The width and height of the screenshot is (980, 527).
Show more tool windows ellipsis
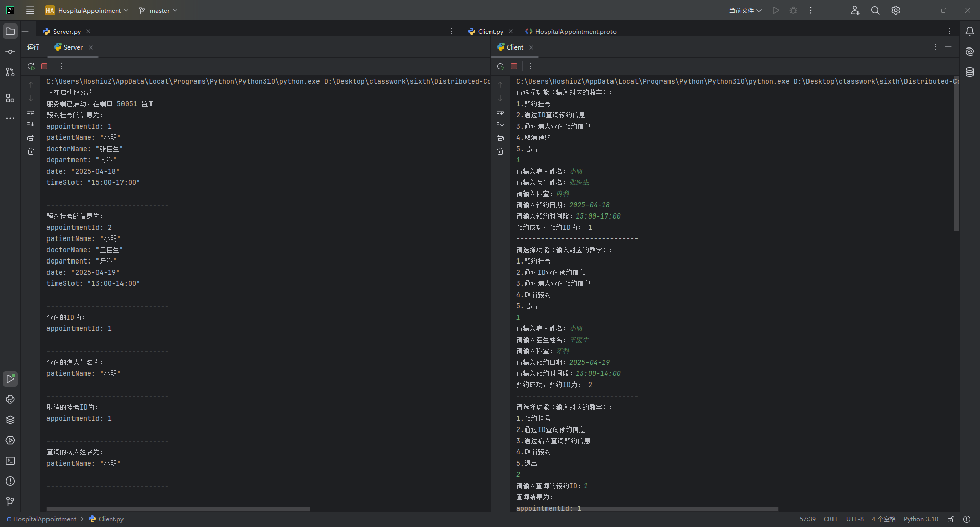10,118
